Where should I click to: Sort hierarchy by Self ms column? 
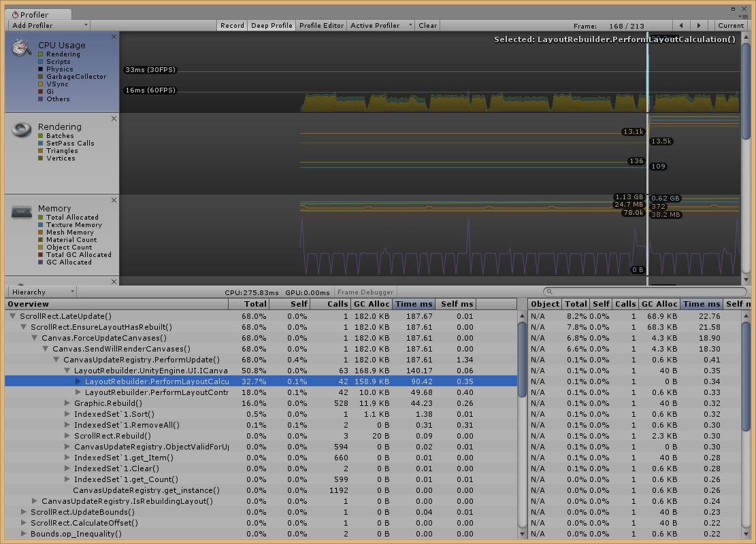456,304
